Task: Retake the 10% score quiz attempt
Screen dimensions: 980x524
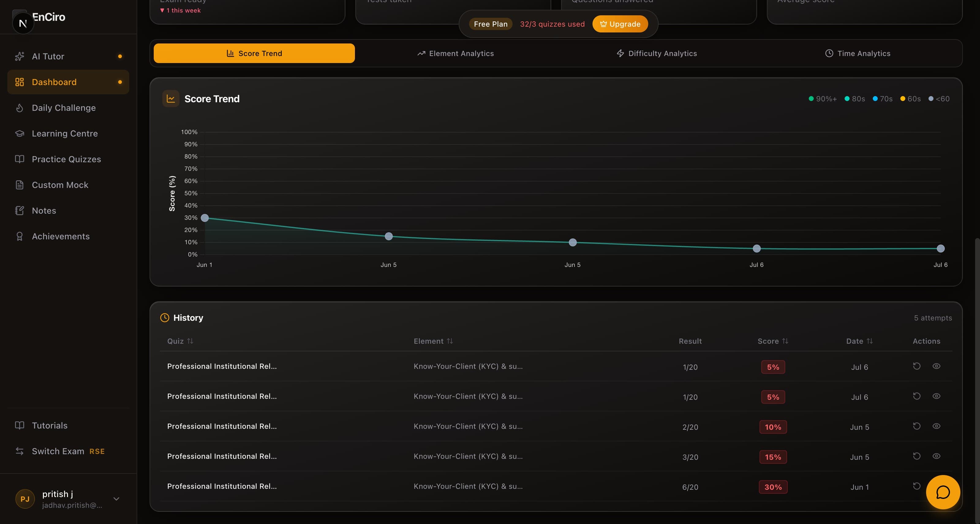Action: pyautogui.click(x=917, y=426)
